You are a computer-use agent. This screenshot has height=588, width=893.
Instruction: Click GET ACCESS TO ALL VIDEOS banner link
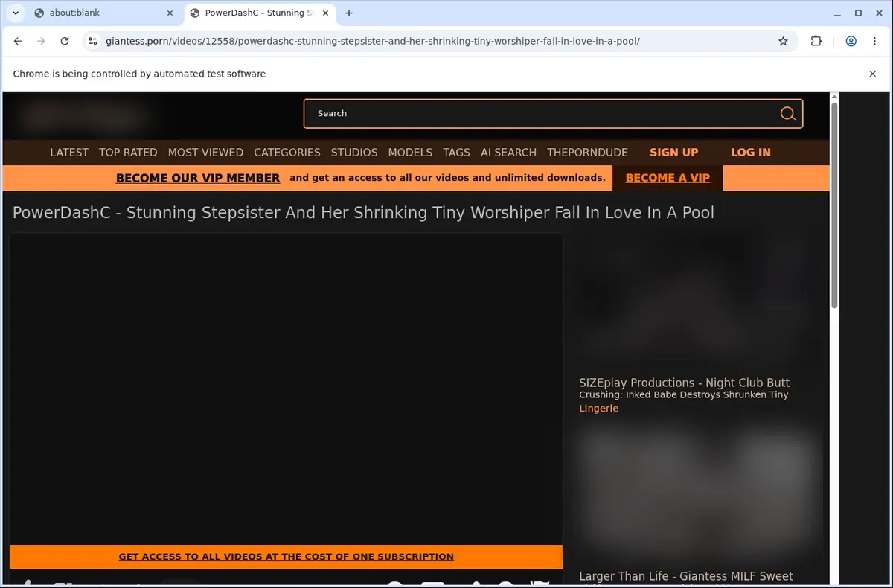coord(286,557)
